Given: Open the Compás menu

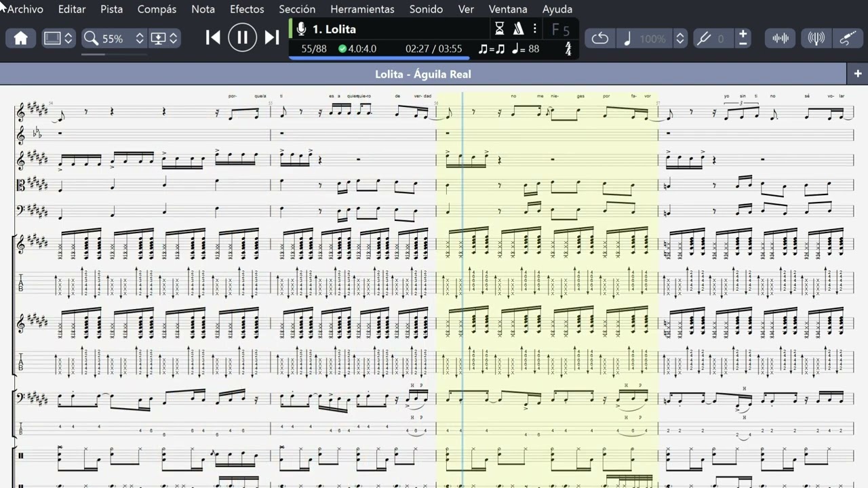Looking at the screenshot, I should [x=157, y=9].
